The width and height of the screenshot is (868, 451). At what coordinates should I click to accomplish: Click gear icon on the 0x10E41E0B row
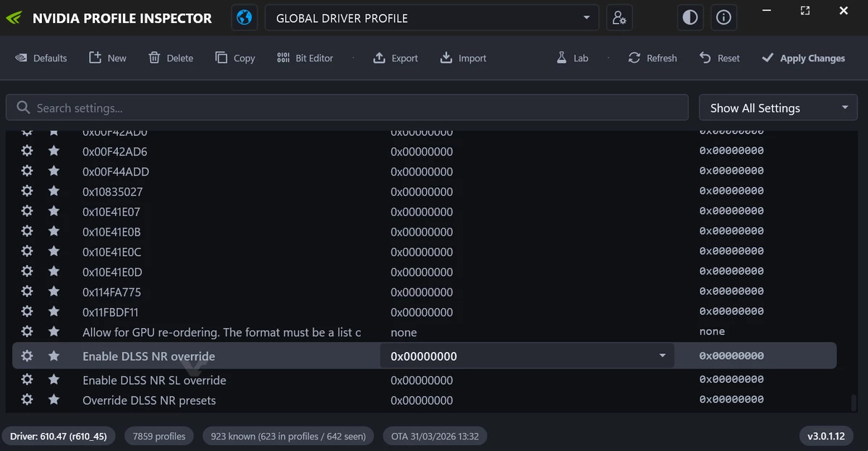click(27, 231)
